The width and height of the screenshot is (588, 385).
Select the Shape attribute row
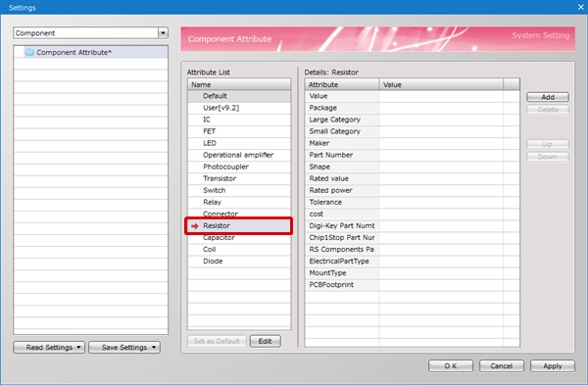413,167
